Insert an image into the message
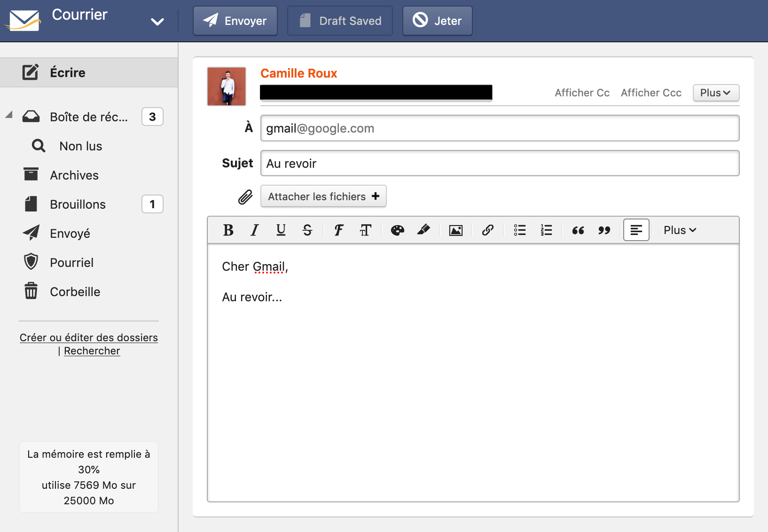Image resolution: width=768 pixels, height=532 pixels. (x=456, y=230)
